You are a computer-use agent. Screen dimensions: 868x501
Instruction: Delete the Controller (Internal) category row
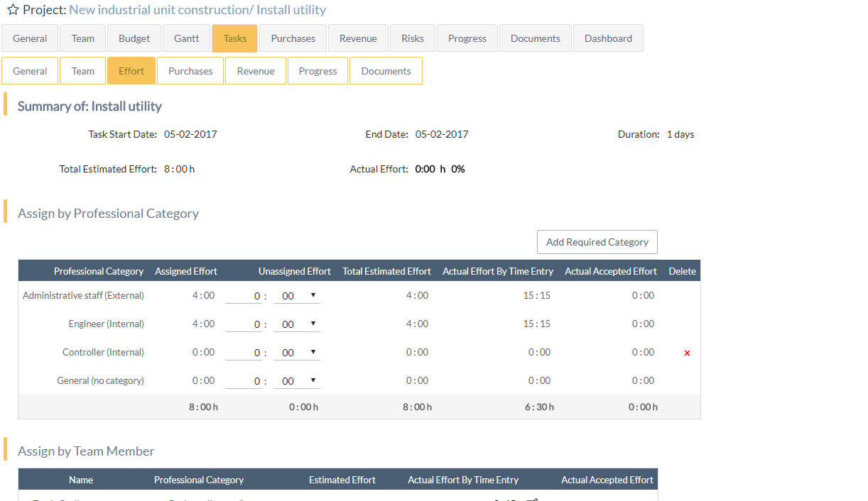coord(686,352)
